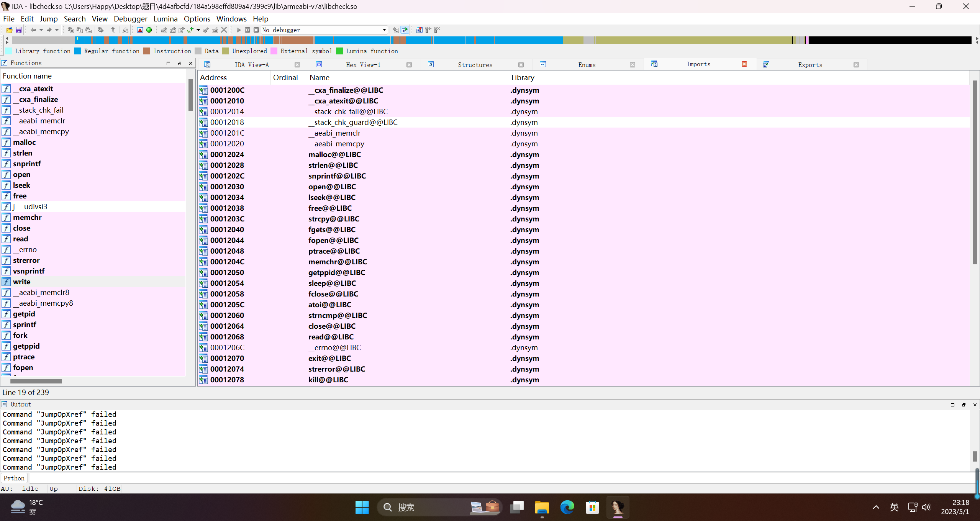The image size is (980, 521).
Task: Select the memchr function in list
Action: 27,217
